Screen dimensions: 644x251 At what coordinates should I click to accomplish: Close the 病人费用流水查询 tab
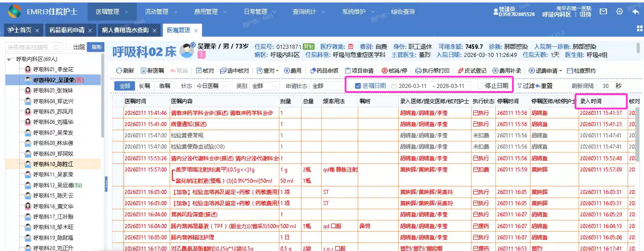click(x=154, y=30)
